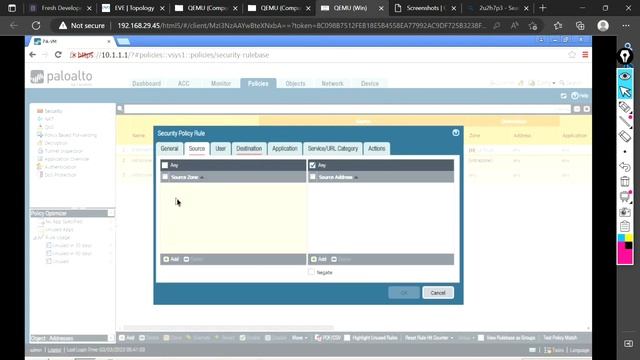The image size is (640, 360).
Task: Pick the cyan color swatch
Action: pyautogui.click(x=621, y=238)
